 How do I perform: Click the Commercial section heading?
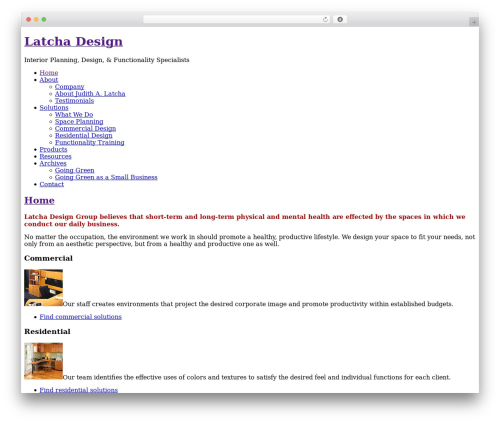click(x=48, y=258)
